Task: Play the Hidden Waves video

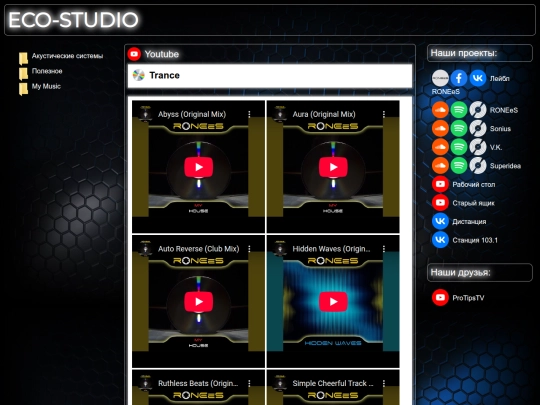Action: pyautogui.click(x=333, y=302)
